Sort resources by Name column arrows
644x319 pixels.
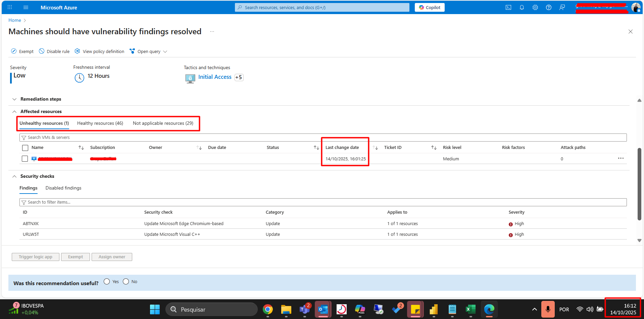pyautogui.click(x=81, y=148)
